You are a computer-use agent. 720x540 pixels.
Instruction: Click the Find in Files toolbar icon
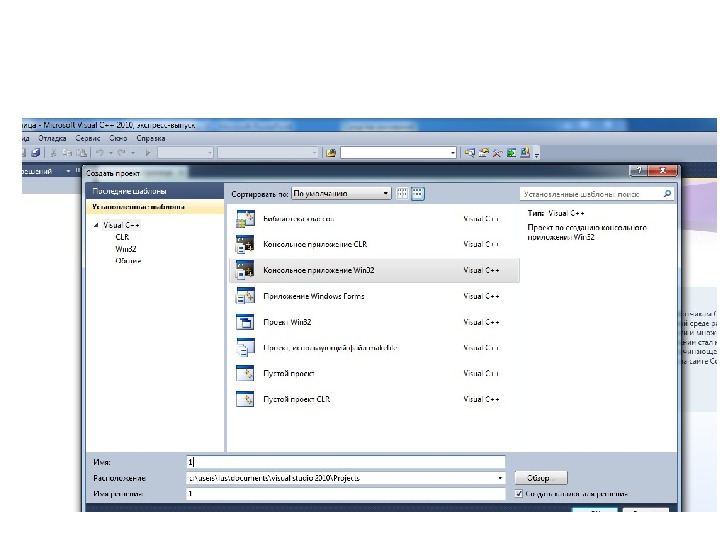coord(331,153)
